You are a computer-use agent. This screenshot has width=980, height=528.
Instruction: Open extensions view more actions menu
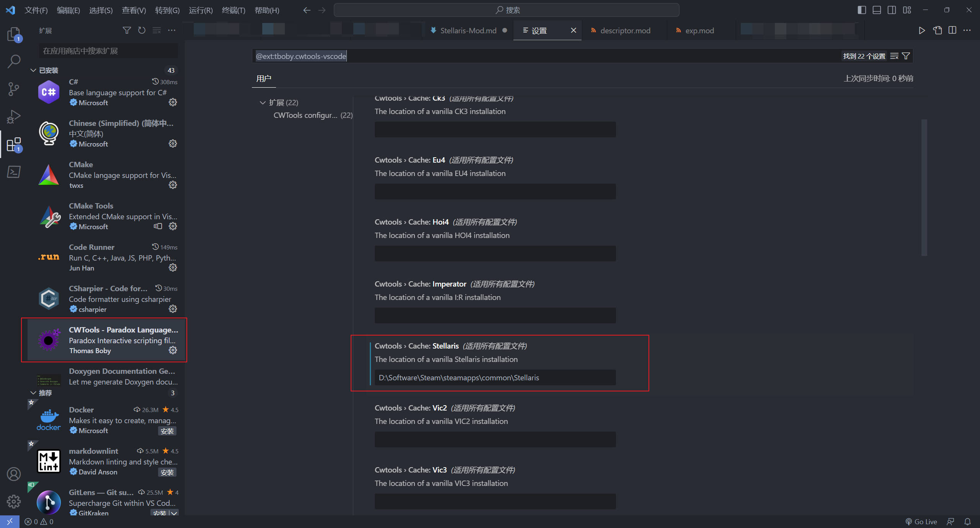tap(171, 30)
